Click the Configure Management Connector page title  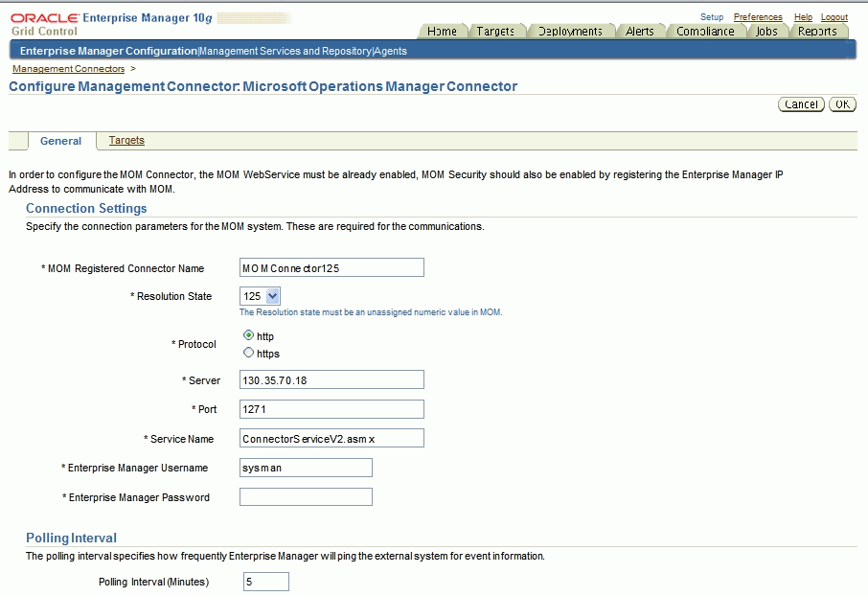(263, 86)
